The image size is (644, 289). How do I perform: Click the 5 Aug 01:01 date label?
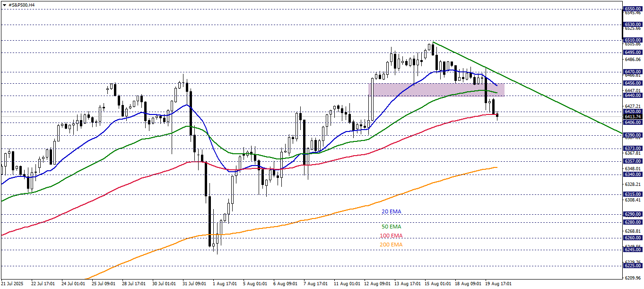pos(255,284)
